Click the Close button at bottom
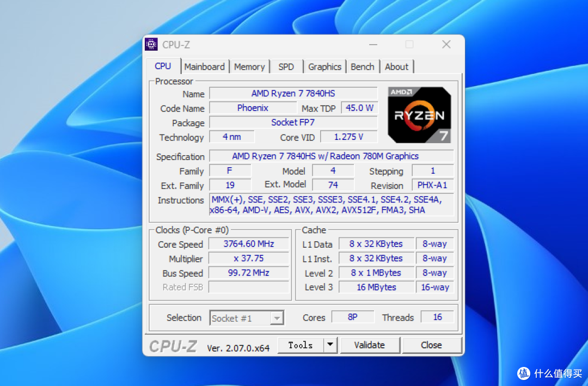The height and width of the screenshot is (386, 588). [x=431, y=345]
